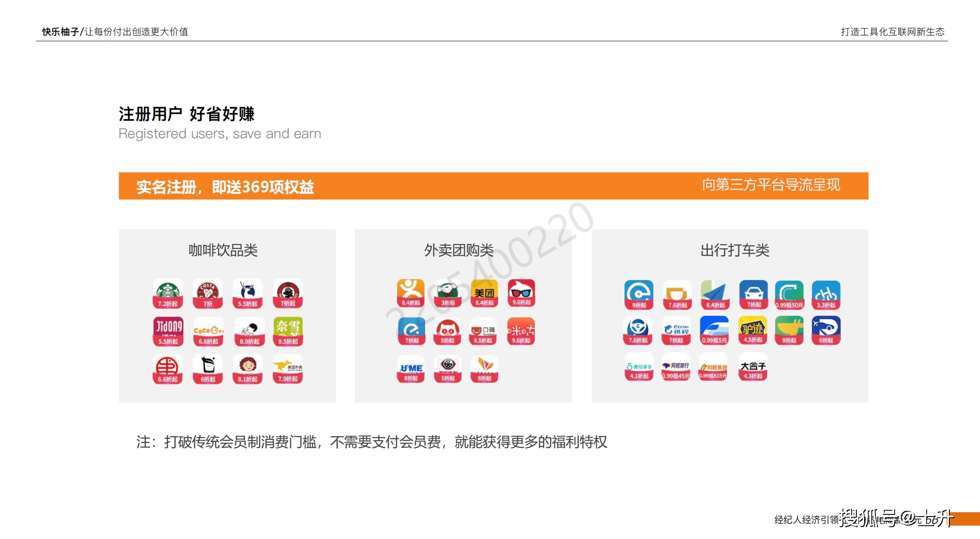
Task: Click the yellow 驴迹 icon
Action: pyautogui.click(x=752, y=330)
